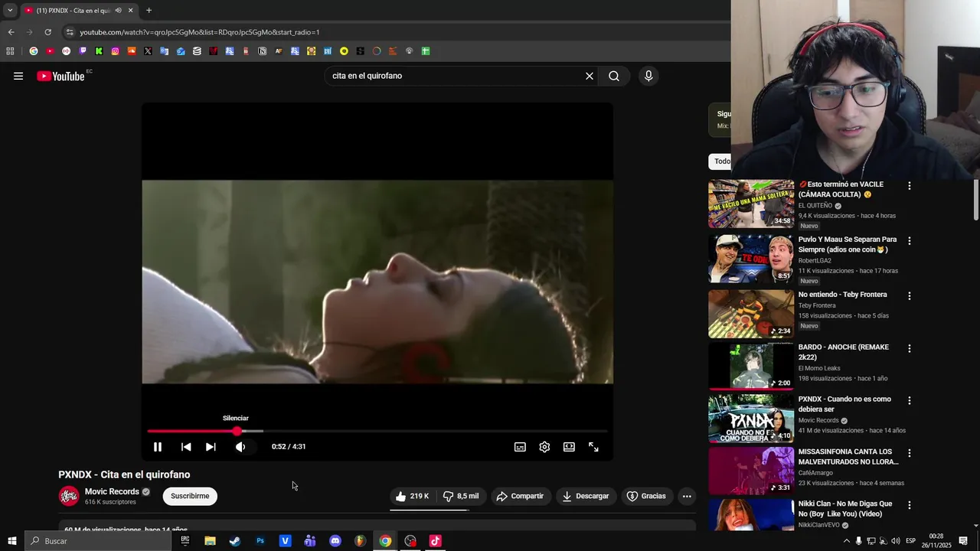The height and width of the screenshot is (551, 980).
Task: Enter fullscreen mode on the player
Action: [x=593, y=447]
